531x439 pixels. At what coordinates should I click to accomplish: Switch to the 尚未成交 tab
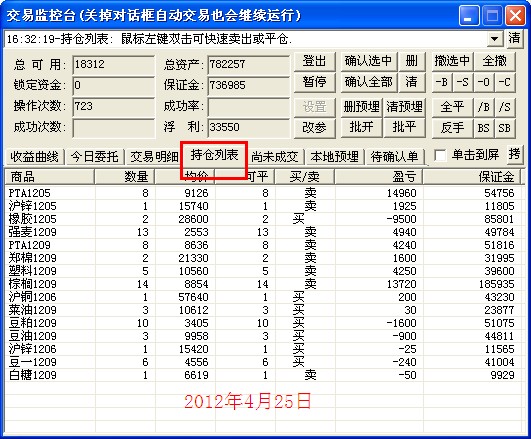point(275,157)
